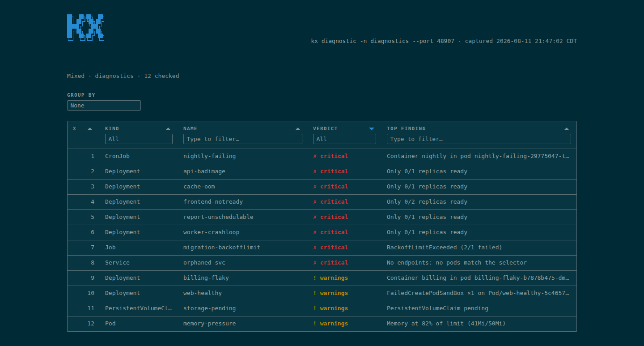Click the Job kind cell in row 7
644x346 pixels.
110,248
